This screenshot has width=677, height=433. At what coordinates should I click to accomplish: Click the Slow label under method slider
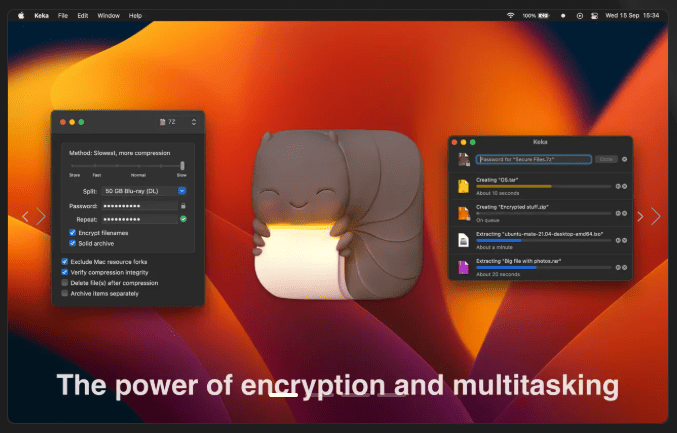click(181, 175)
